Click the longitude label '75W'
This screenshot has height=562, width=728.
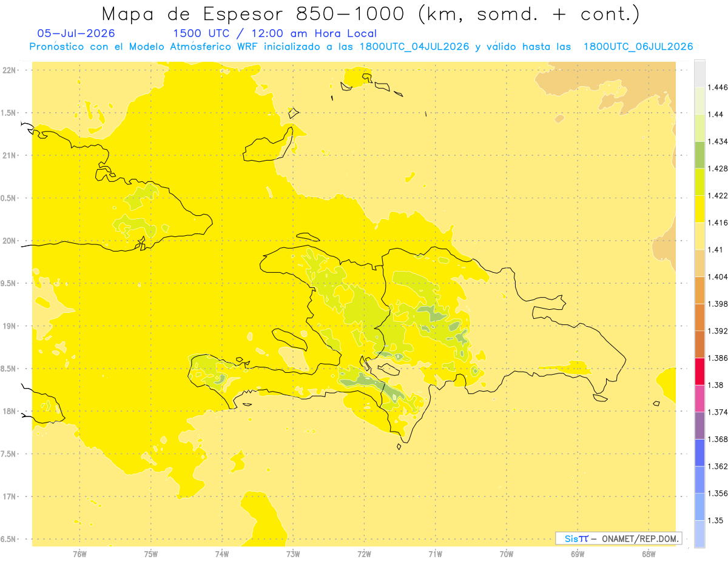[x=150, y=554]
